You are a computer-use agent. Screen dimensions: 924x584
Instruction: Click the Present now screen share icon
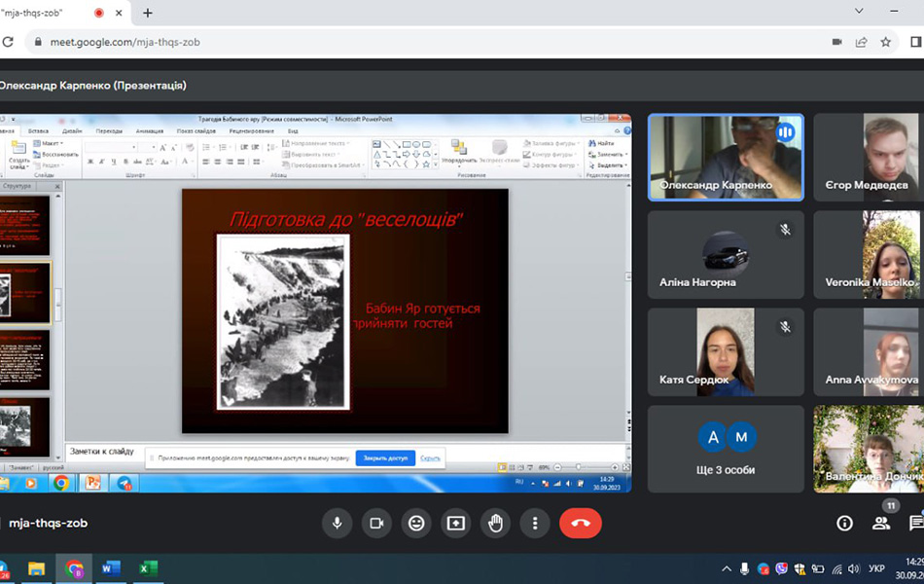(456, 524)
